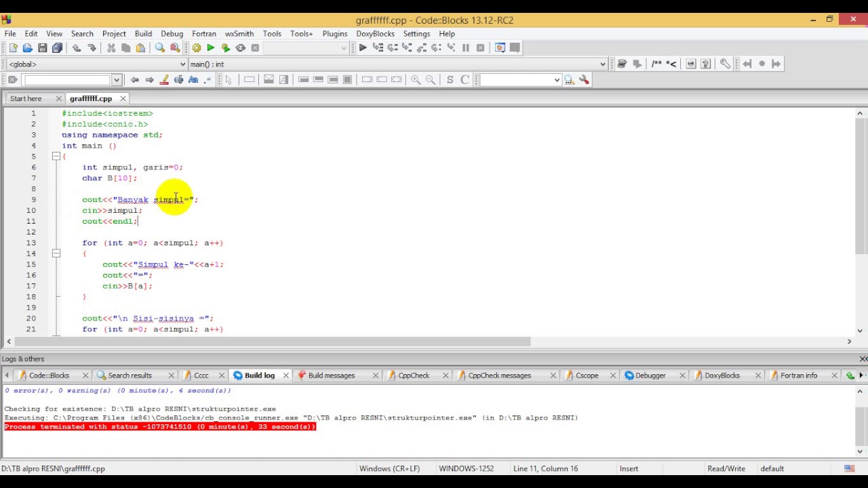Click the WINDOWS-1252 encoding status field

(466, 468)
